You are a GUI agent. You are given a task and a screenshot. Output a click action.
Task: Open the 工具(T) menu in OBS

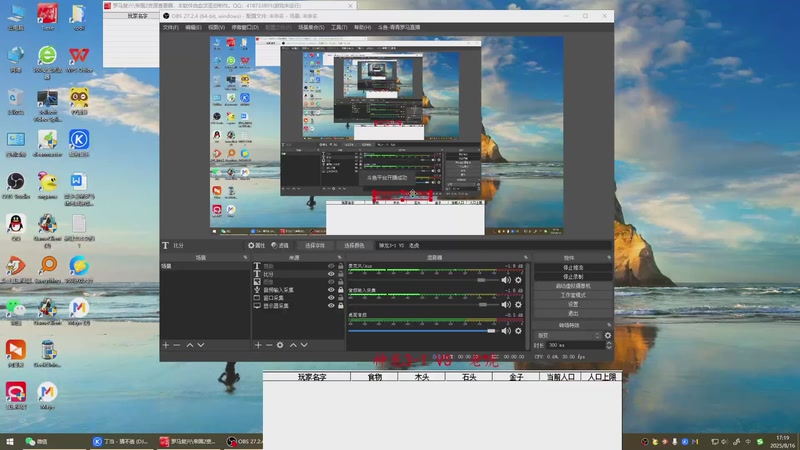(339, 28)
